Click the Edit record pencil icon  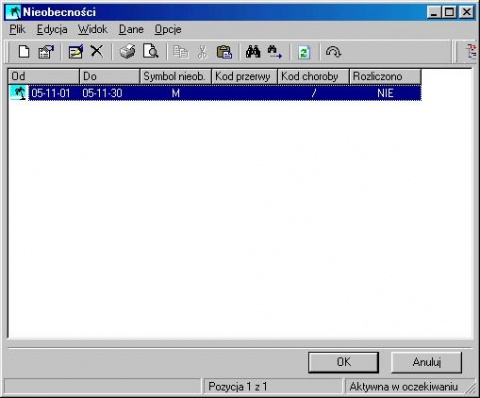[76, 52]
